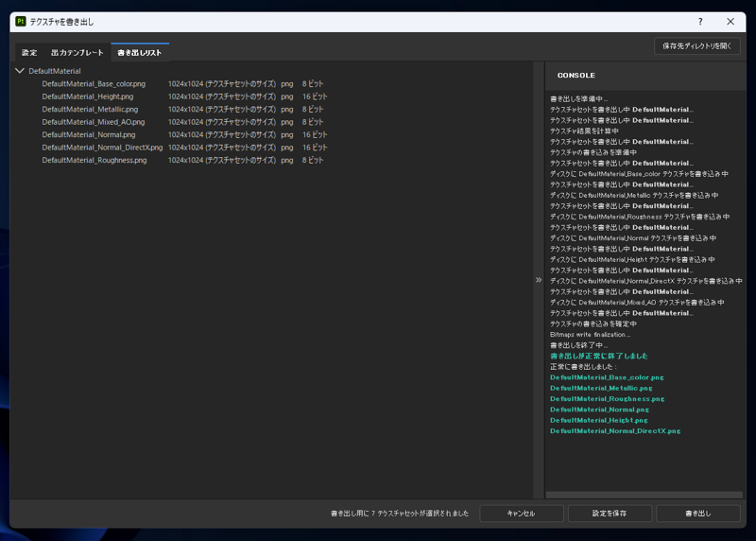Select DefaultMaterial_Normal_DirectX.png in export list
Screen dimensions: 756x541
102,148
